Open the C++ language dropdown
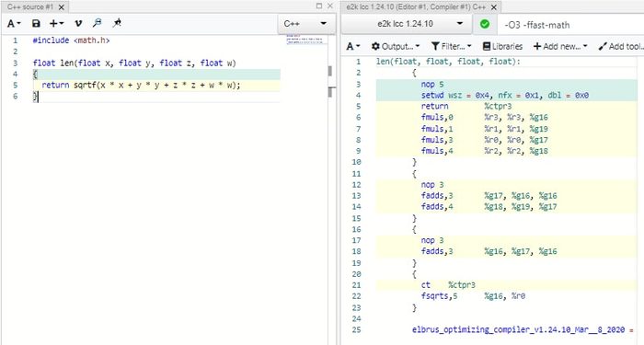 click(305, 24)
